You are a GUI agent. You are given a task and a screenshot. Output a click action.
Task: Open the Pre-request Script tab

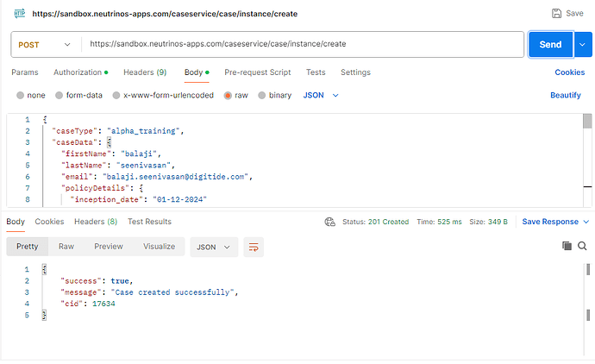coord(257,72)
